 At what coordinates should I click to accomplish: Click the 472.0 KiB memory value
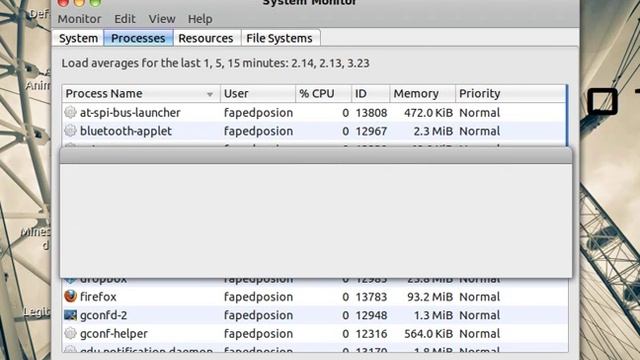coord(429,113)
